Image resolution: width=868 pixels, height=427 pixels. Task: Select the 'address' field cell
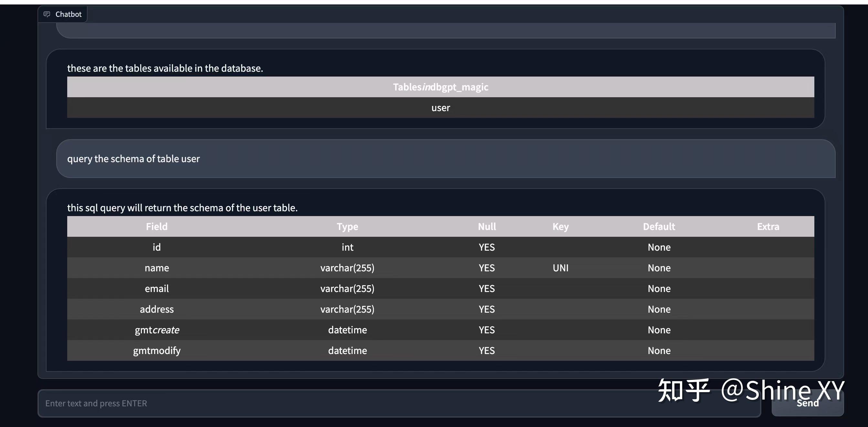pyautogui.click(x=157, y=309)
